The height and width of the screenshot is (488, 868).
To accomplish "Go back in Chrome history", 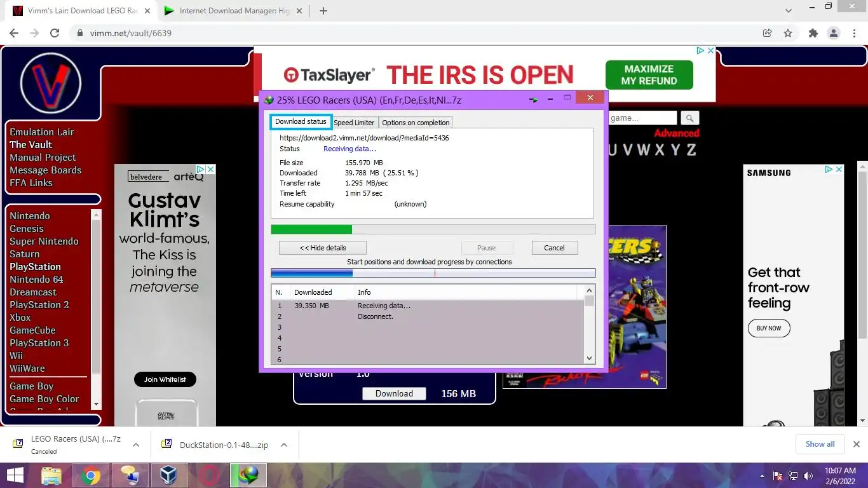I will click(14, 33).
